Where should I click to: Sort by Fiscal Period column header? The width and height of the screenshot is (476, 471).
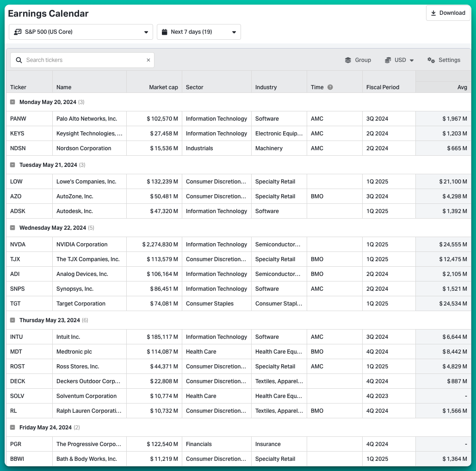tap(383, 87)
